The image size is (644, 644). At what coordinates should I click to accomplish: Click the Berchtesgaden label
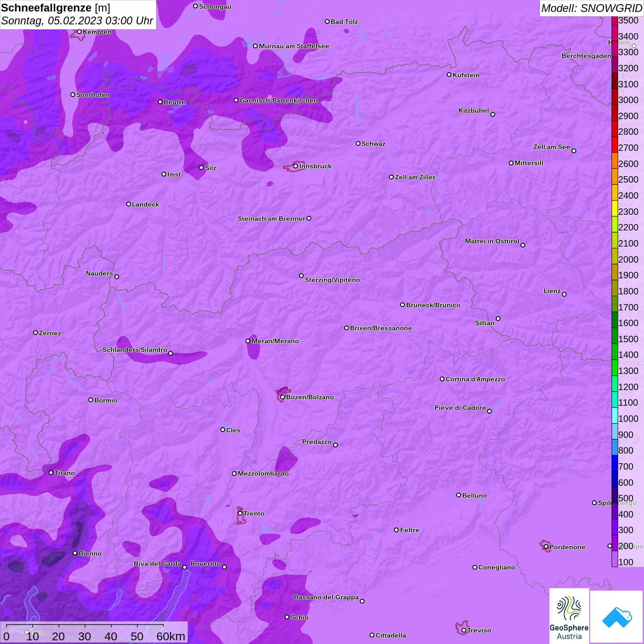point(586,56)
